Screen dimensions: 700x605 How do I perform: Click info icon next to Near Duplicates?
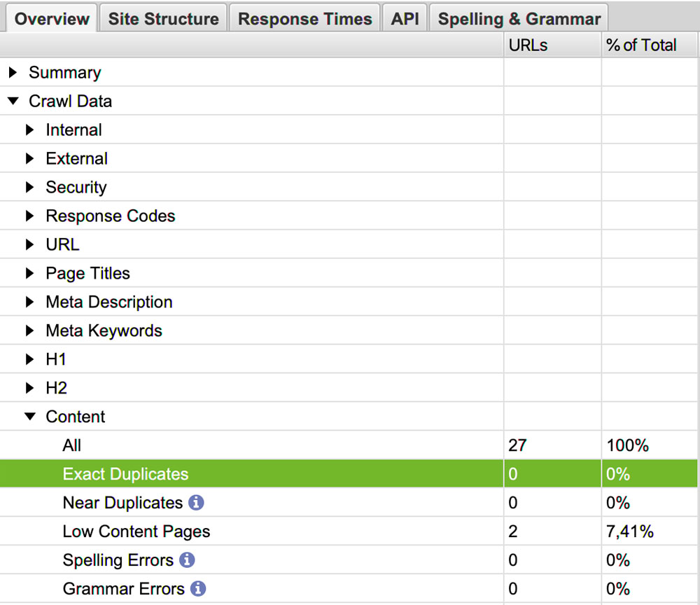tap(197, 503)
